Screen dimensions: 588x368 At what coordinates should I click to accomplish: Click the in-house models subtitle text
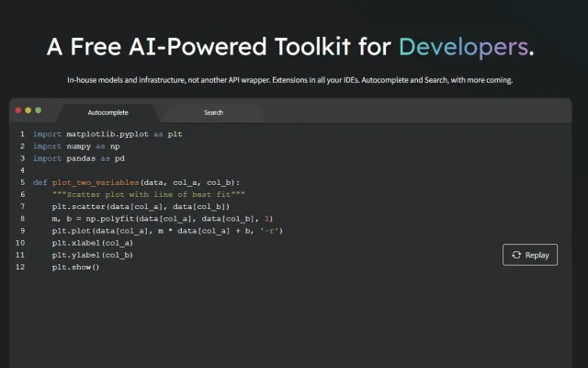(x=290, y=80)
